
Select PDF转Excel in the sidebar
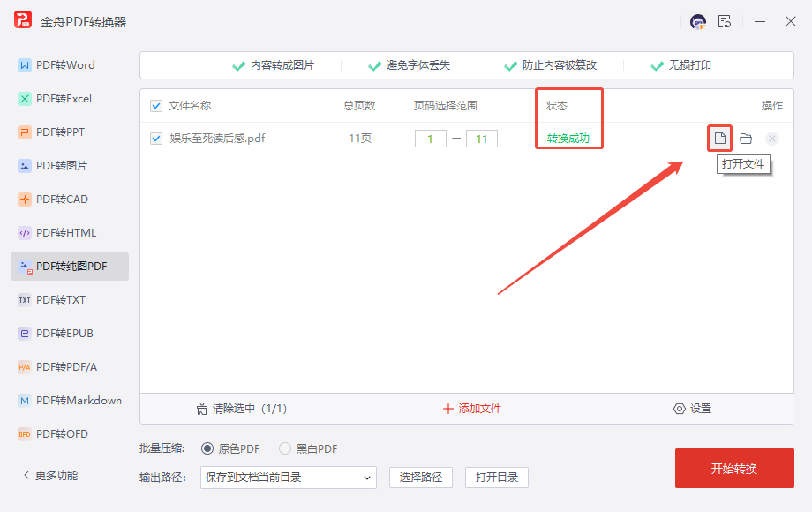70,99
